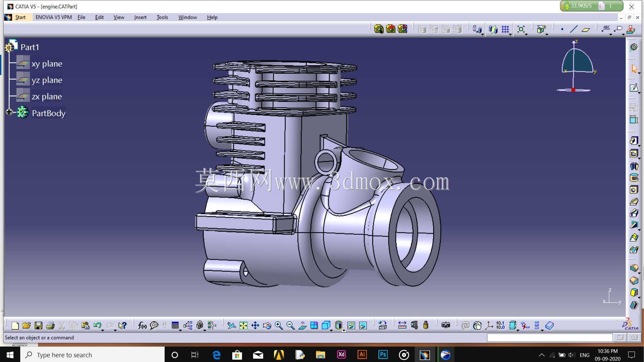644x362 pixels.
Task: Open the ENOVIA V5 VPM menu
Action: tap(53, 17)
